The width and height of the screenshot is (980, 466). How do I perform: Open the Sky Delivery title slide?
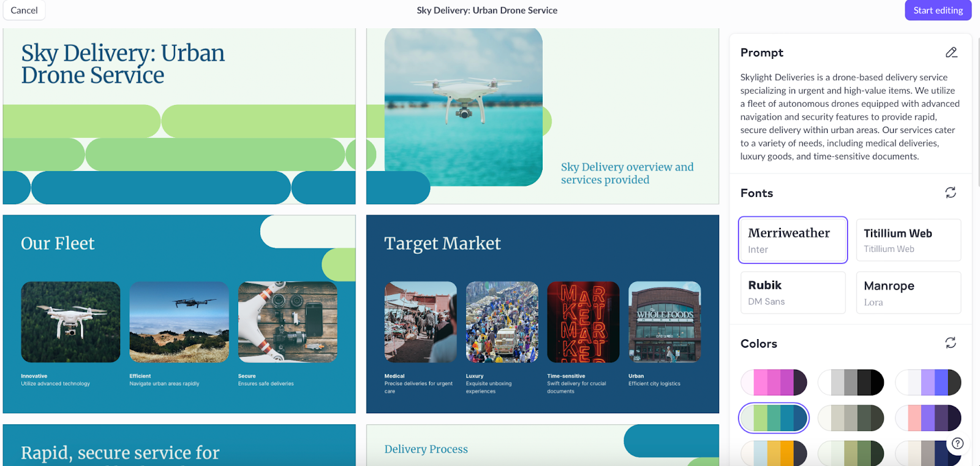[x=179, y=116]
